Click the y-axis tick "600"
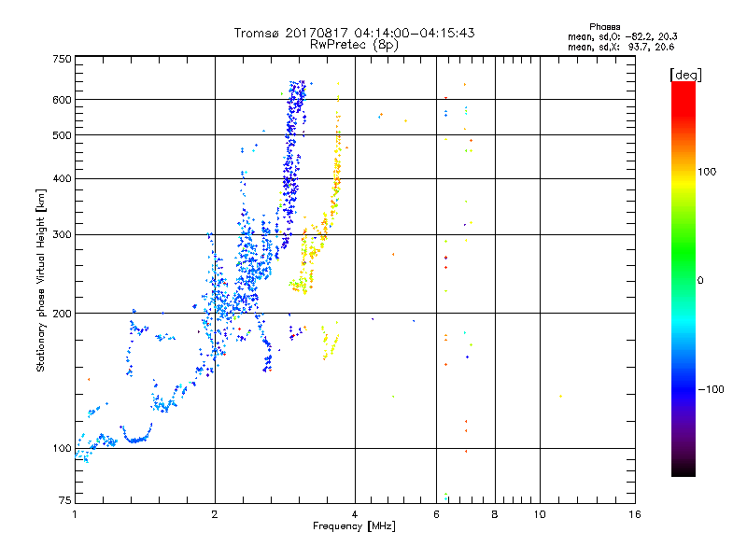Viewport: 747px width, 560px height. point(62,100)
